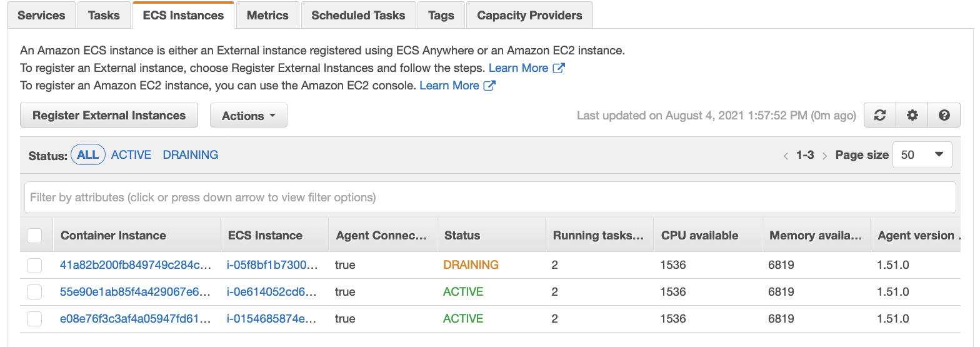Click external link icon after first Learn More
The image size is (980, 347).
click(x=559, y=68)
